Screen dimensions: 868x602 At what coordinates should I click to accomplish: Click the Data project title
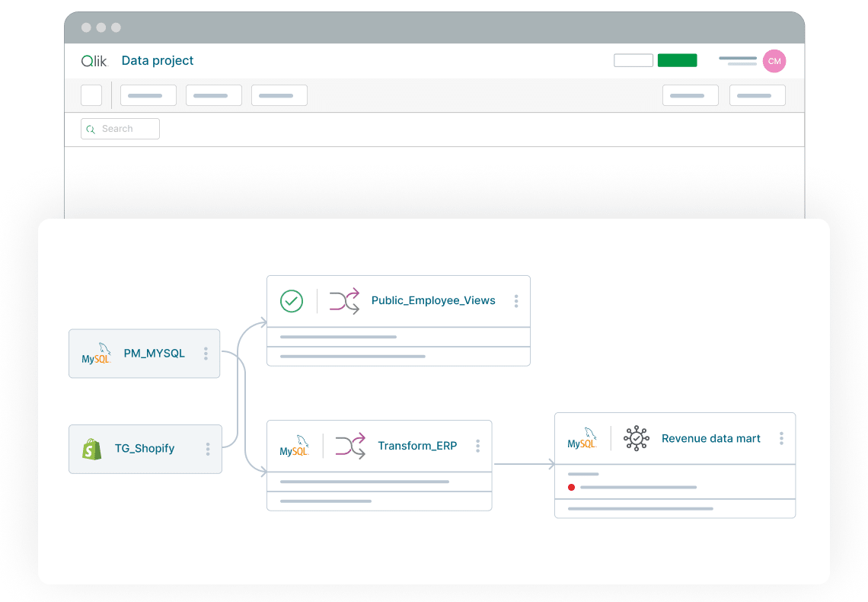157,61
